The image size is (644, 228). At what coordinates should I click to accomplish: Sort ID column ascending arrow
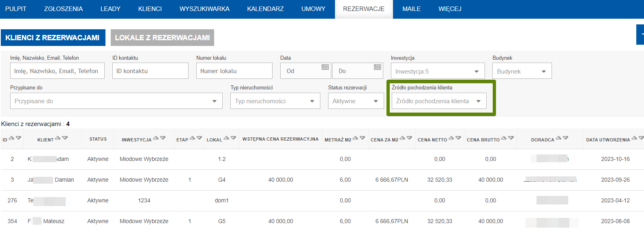pos(11,138)
